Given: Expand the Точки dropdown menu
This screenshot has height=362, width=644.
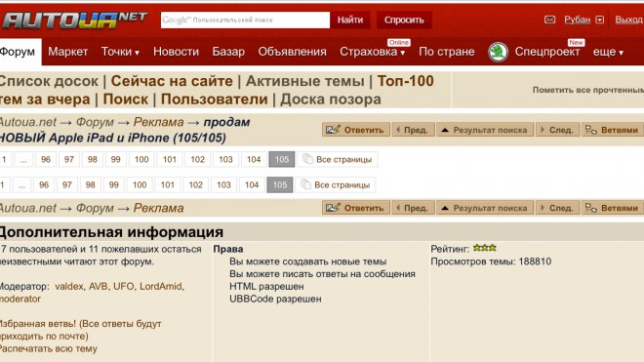Looking at the screenshot, I should [x=120, y=52].
